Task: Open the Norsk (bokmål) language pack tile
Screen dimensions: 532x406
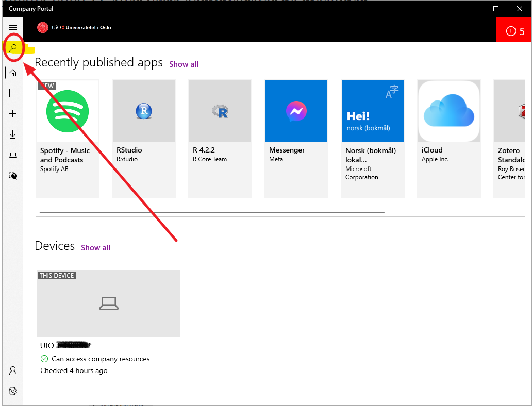Action: click(x=373, y=139)
